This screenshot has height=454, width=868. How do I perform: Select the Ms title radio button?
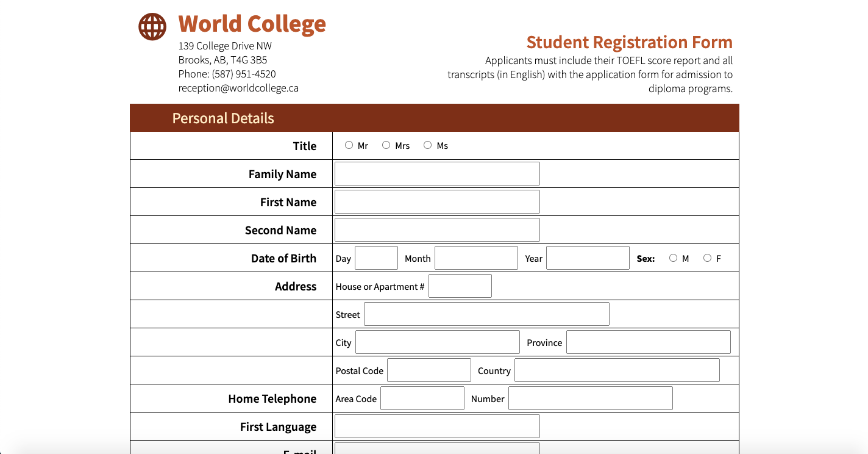pyautogui.click(x=427, y=145)
